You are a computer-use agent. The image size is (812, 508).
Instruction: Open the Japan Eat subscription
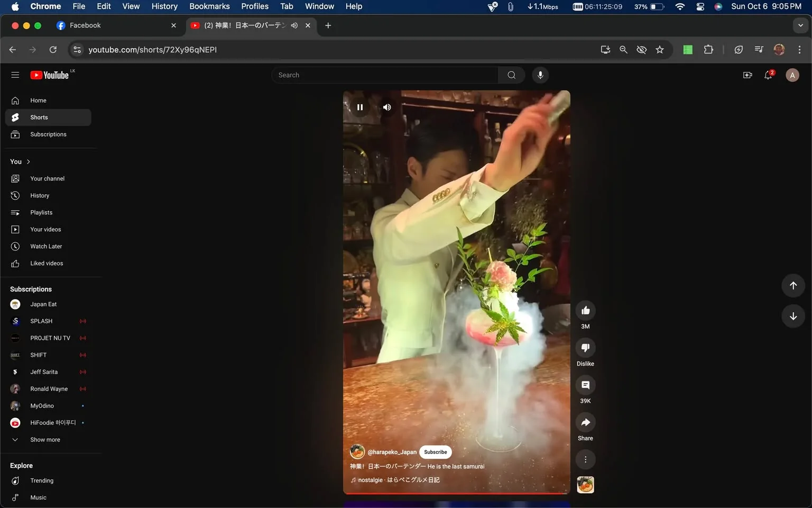48,304
